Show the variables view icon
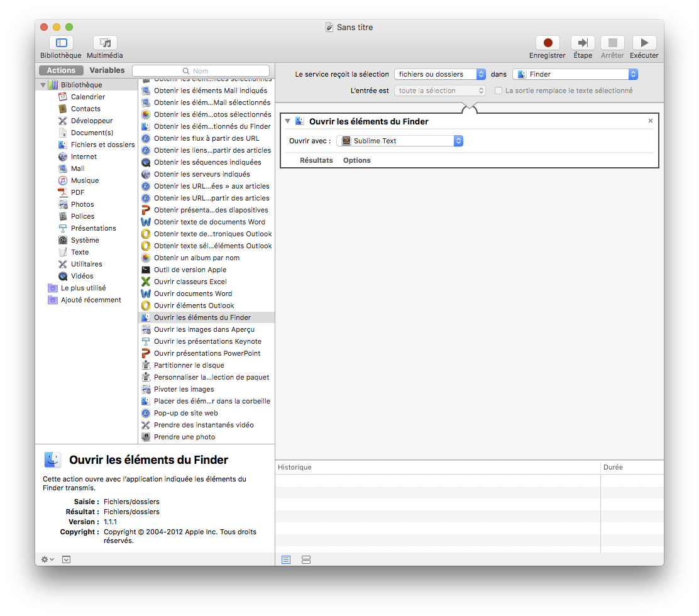This screenshot has height=616, width=699. tap(305, 560)
